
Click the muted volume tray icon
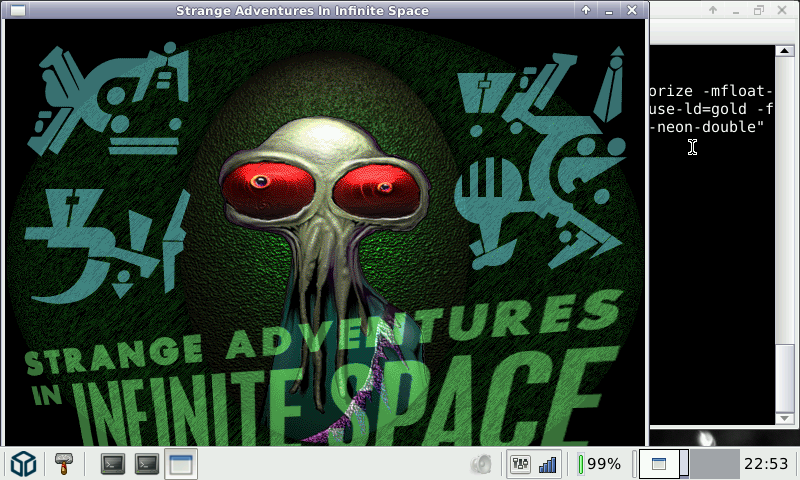(x=482, y=464)
